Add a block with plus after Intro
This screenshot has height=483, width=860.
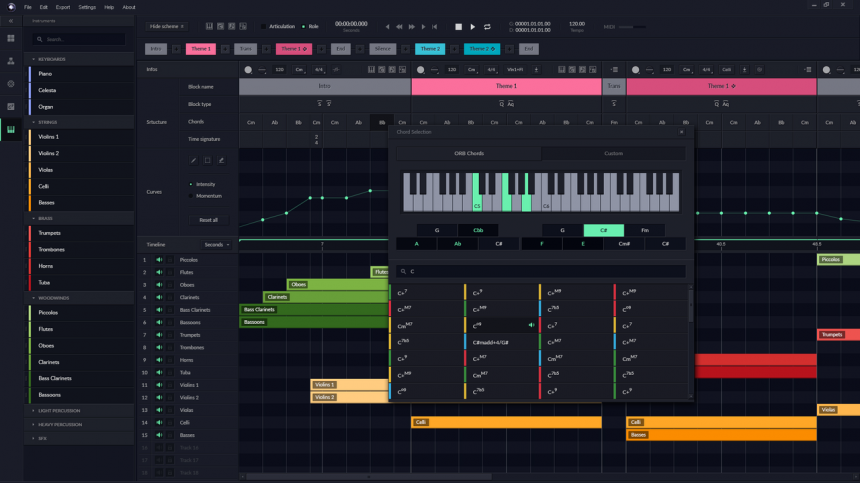pyautogui.click(x=176, y=49)
